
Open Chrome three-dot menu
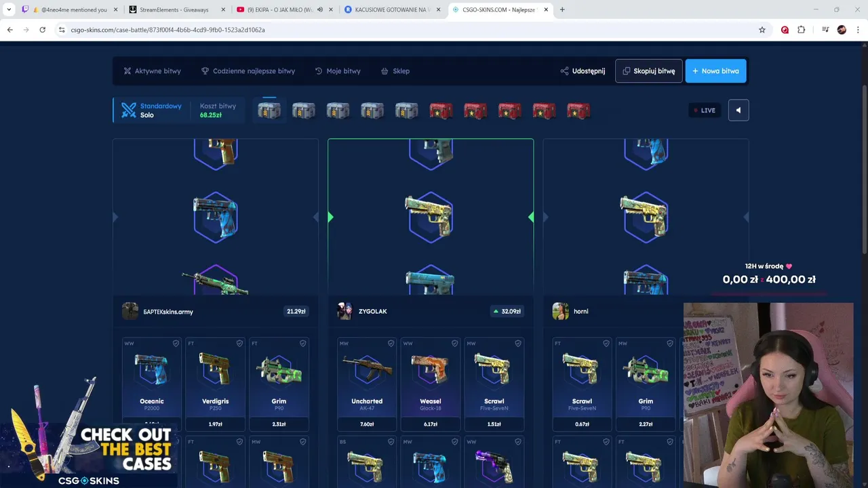[x=859, y=30]
